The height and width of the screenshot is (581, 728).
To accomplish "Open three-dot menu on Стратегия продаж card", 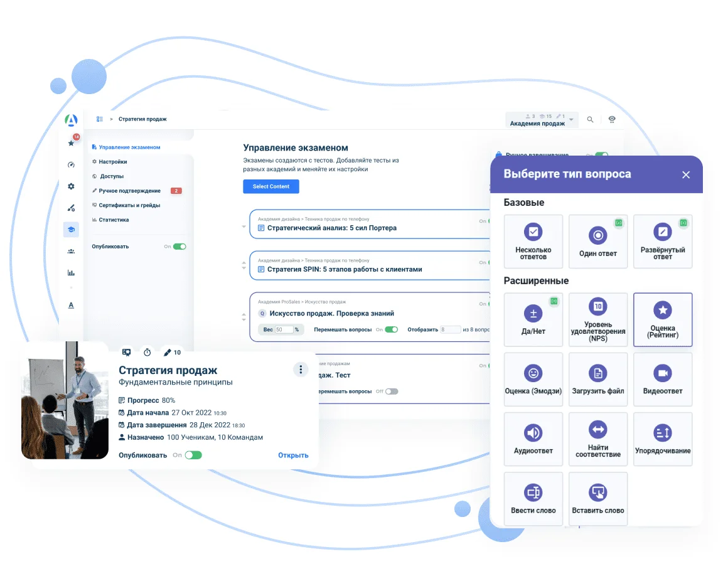I will [x=301, y=370].
